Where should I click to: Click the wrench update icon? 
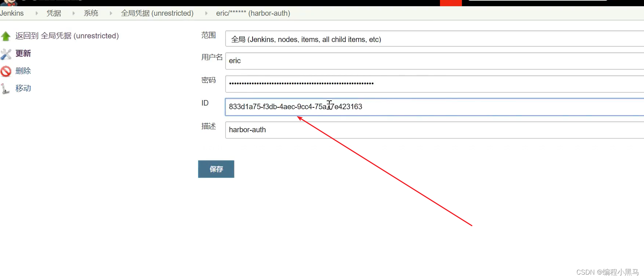pyautogui.click(x=6, y=54)
